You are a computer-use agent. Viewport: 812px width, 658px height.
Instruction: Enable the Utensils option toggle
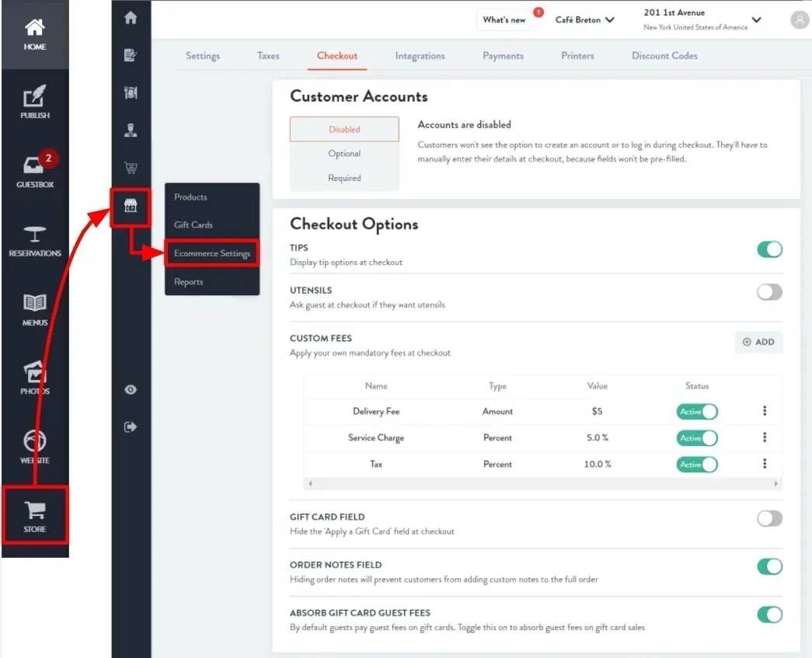(x=769, y=292)
